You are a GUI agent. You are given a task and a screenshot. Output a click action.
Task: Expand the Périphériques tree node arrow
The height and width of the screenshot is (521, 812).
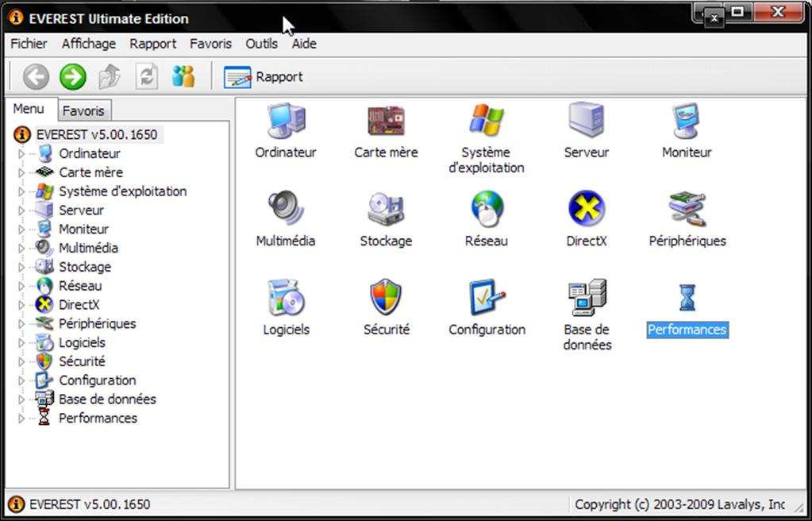(x=21, y=324)
